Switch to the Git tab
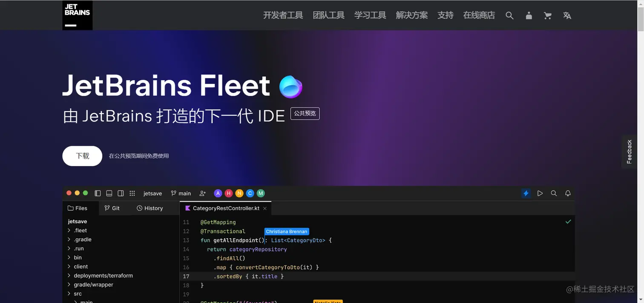The image size is (644, 303). click(x=112, y=208)
